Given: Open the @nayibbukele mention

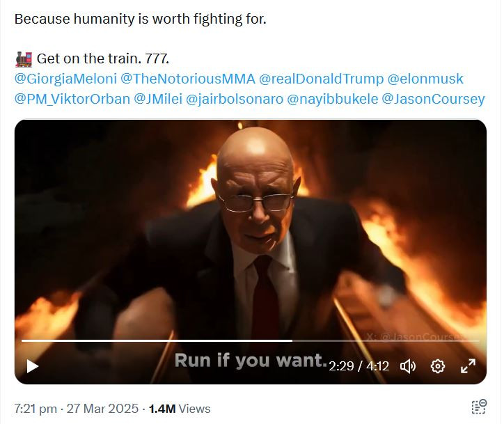Looking at the screenshot, I should coord(332,99).
